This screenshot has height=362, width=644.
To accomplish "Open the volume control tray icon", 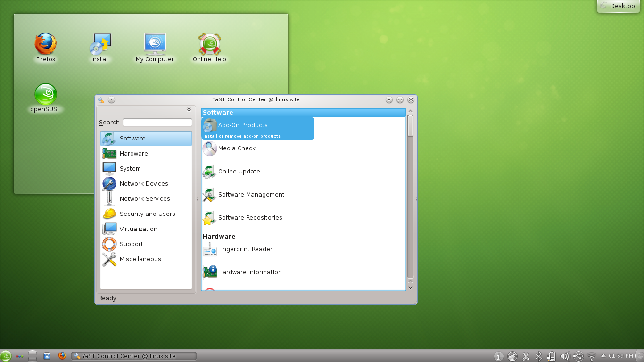I will [x=564, y=356].
